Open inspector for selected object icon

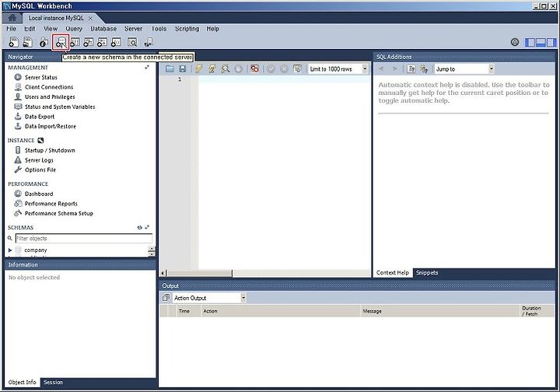point(44,42)
